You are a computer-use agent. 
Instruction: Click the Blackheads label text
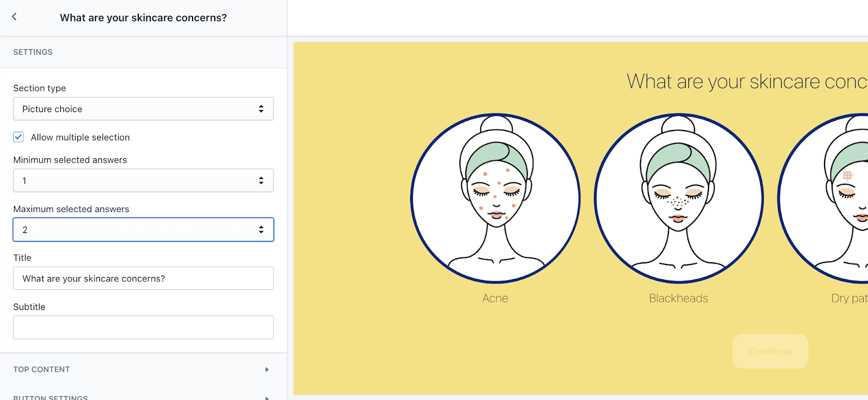point(679,298)
